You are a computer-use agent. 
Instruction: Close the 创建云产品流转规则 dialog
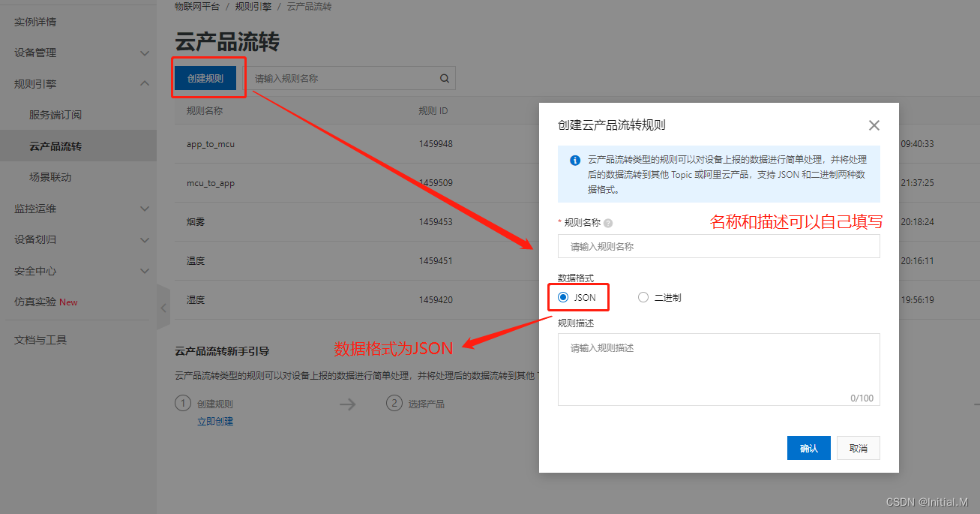tap(874, 125)
